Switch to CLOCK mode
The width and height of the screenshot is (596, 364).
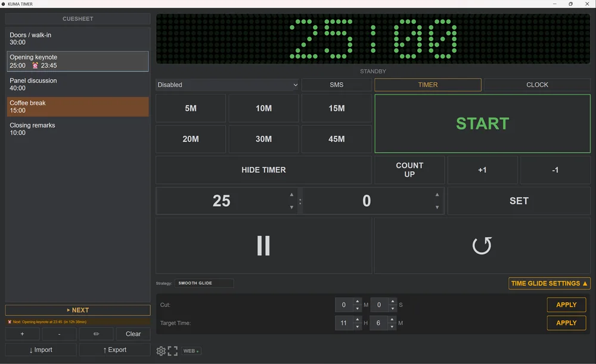(x=537, y=85)
